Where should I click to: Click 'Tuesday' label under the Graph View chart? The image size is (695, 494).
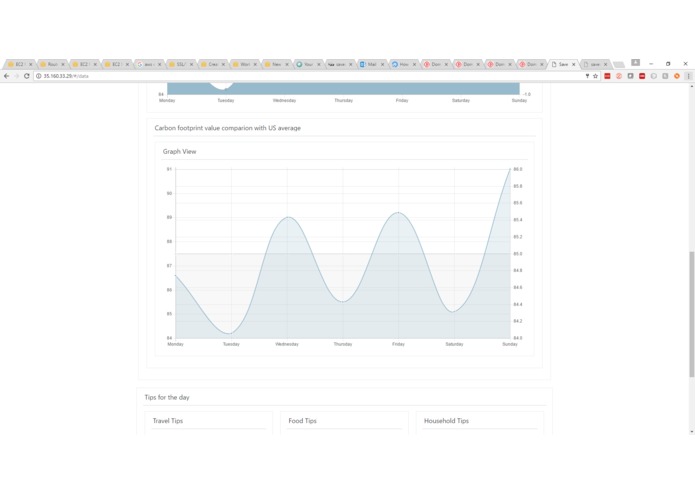tap(231, 344)
